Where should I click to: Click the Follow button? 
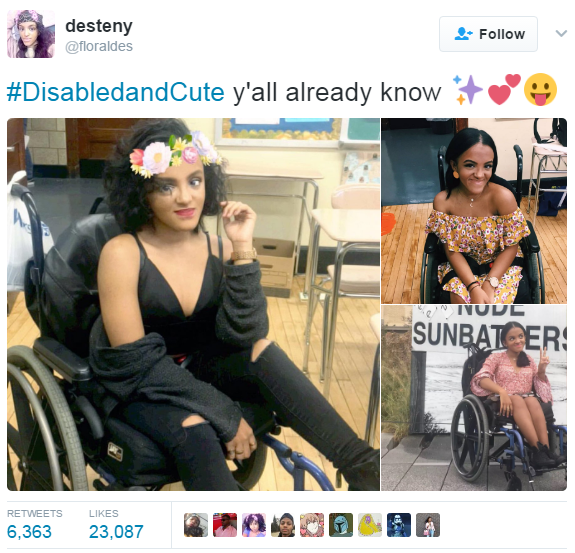coord(488,34)
